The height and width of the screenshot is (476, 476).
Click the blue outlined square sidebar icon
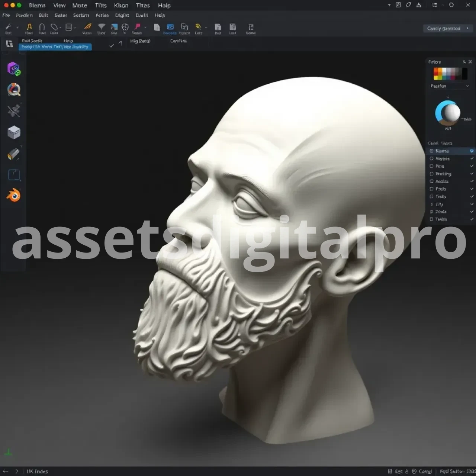[14, 175]
